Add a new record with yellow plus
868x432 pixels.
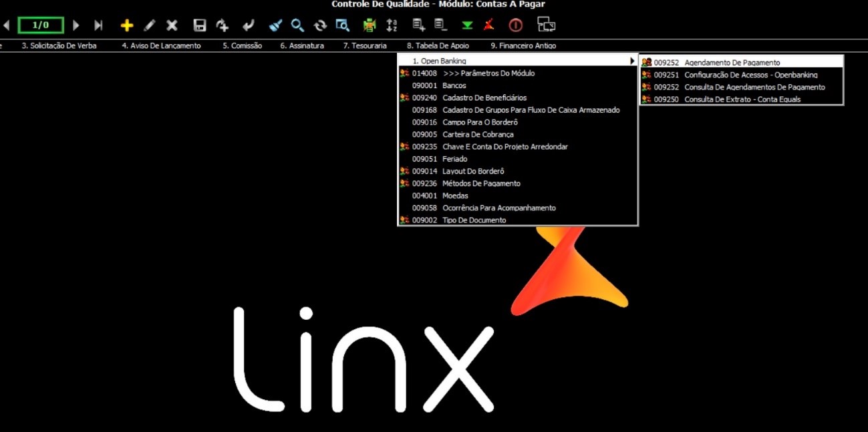(x=127, y=25)
